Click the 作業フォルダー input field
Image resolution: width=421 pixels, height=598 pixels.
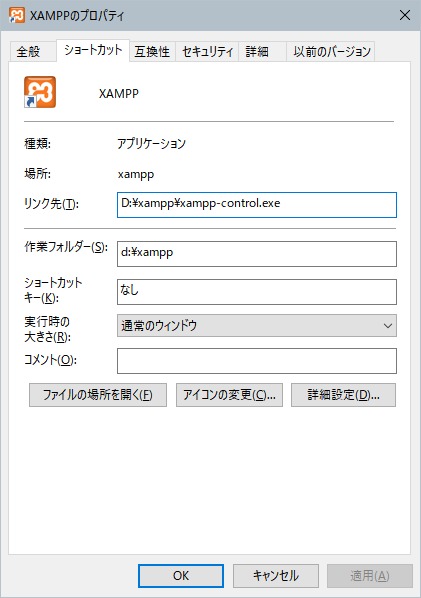pos(257,254)
